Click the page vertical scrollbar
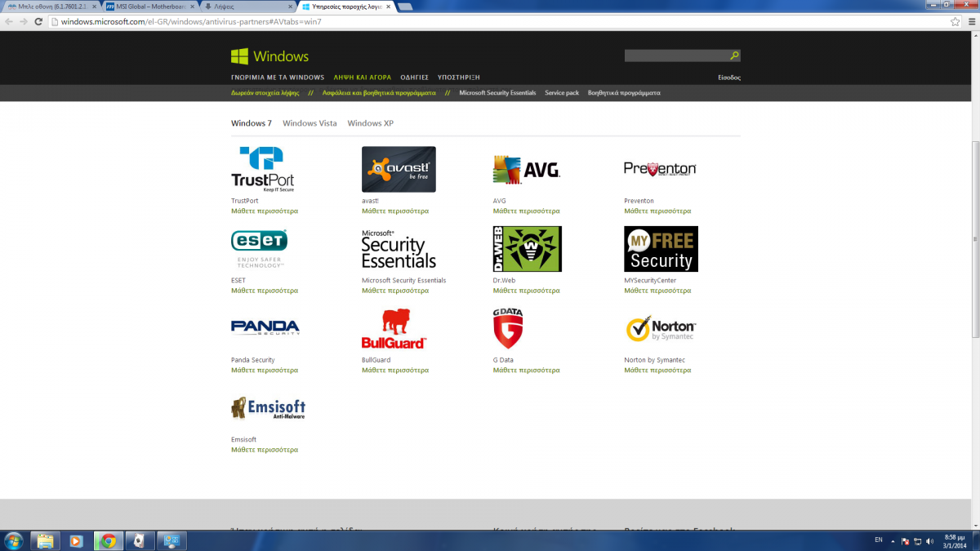This screenshot has height=551, width=980. coord(975,241)
